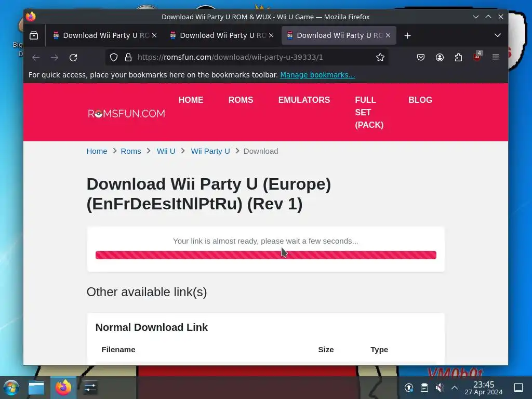Screen dimensions: 532x399
Task: Open Firefox application hamburger menu
Action: [496, 57]
